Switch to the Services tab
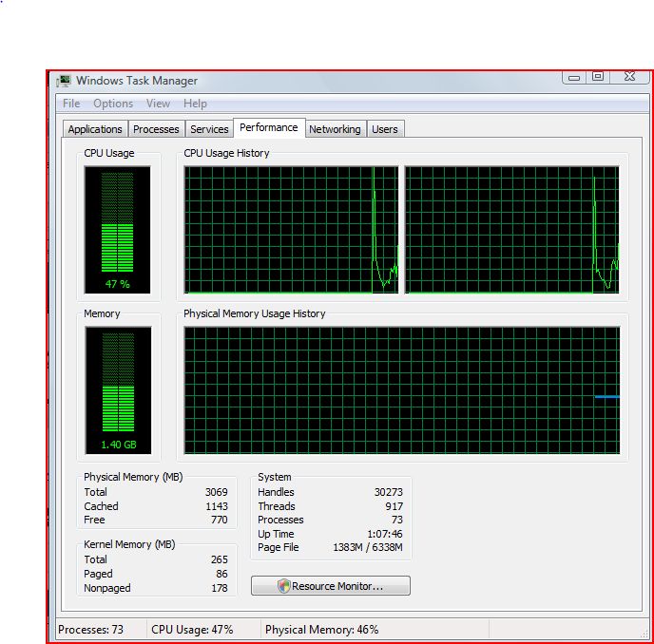 pos(209,129)
